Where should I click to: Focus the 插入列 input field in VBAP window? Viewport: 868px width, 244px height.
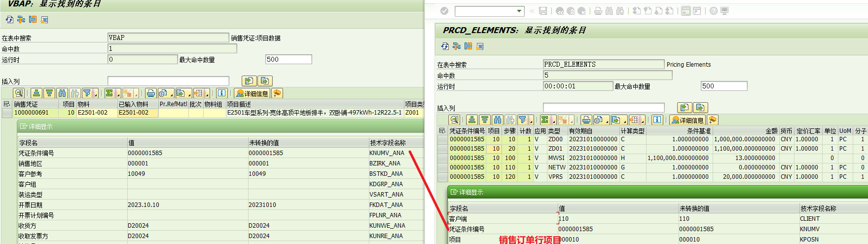[x=168, y=81]
